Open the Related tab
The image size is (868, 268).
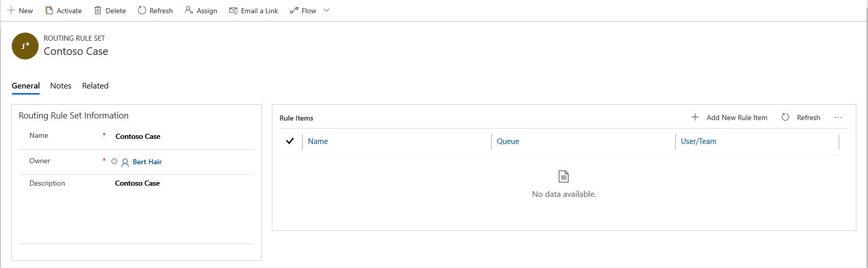(x=96, y=86)
